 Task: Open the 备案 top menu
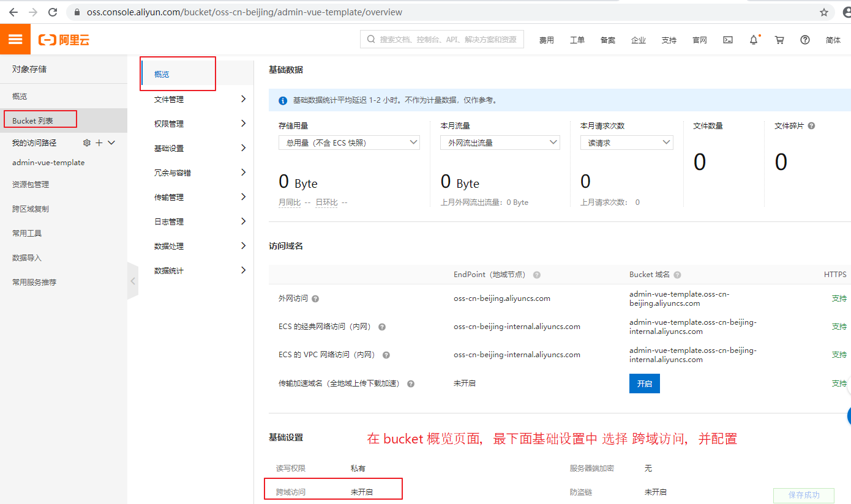pyautogui.click(x=608, y=40)
